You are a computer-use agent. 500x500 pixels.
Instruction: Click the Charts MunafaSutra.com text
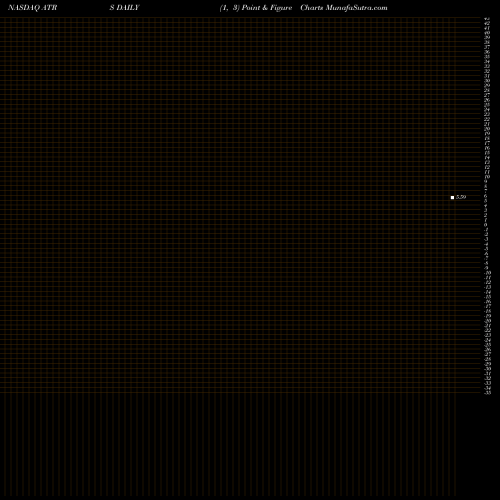click(344, 8)
